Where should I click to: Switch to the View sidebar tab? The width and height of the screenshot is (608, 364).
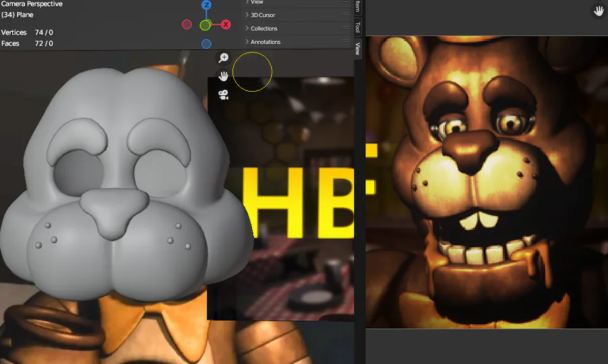click(358, 49)
